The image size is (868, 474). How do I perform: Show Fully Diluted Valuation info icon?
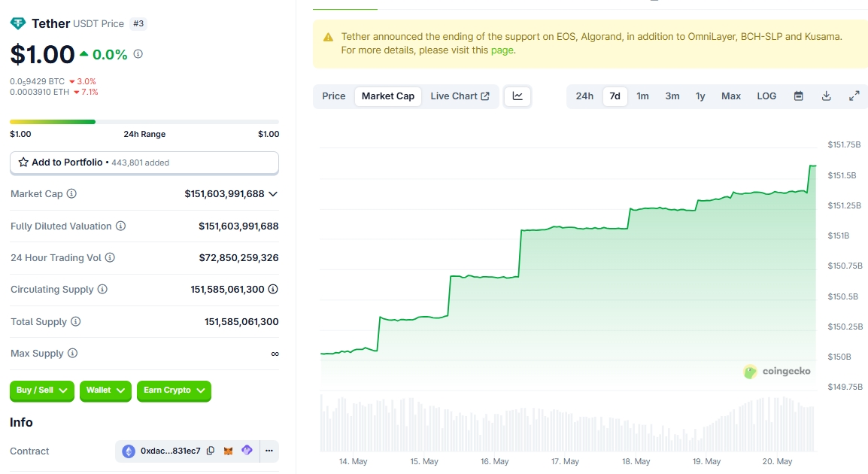tap(120, 226)
